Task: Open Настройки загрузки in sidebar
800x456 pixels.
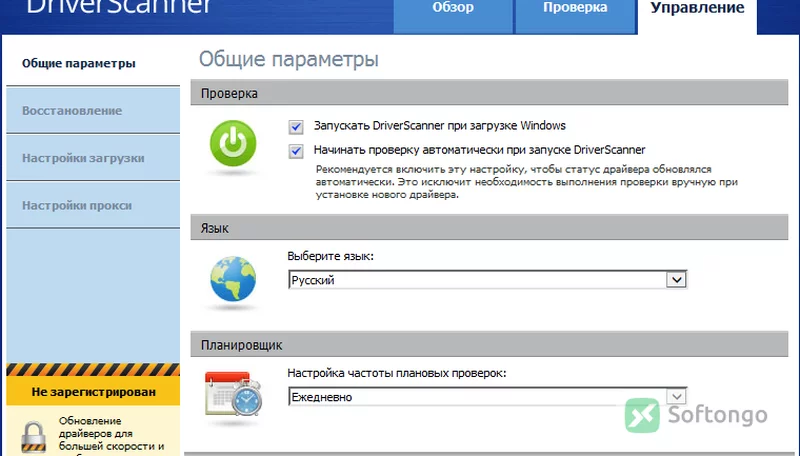Action: coord(93,158)
